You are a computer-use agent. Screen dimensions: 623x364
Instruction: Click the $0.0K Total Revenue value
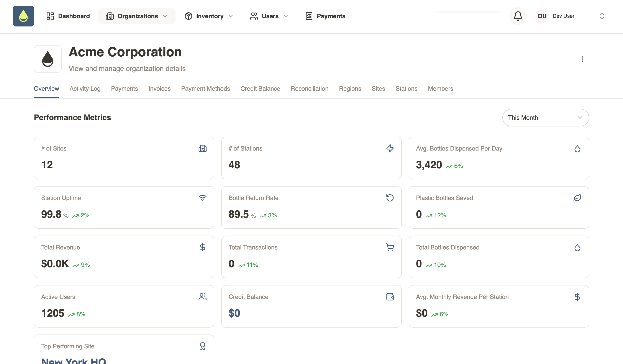[55, 264]
